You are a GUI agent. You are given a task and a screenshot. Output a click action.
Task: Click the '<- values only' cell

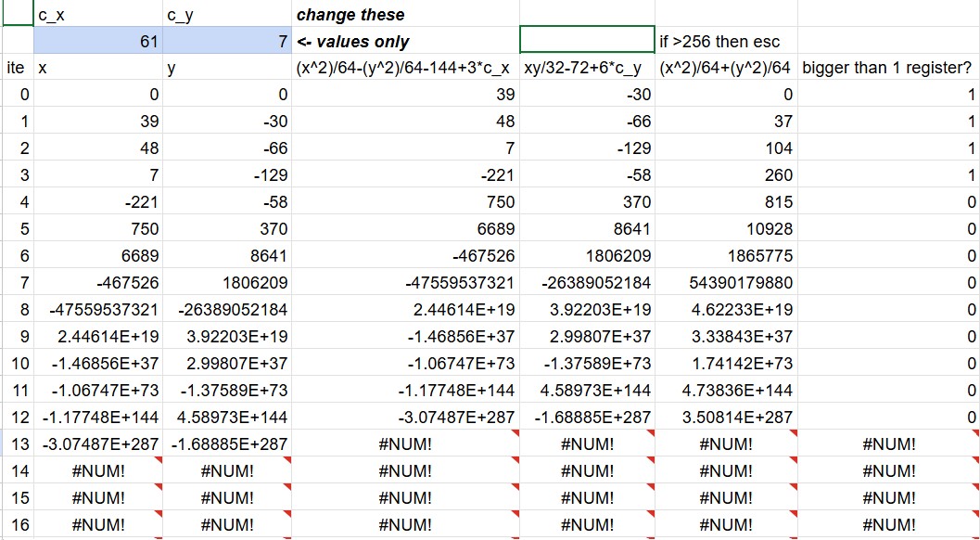405,41
